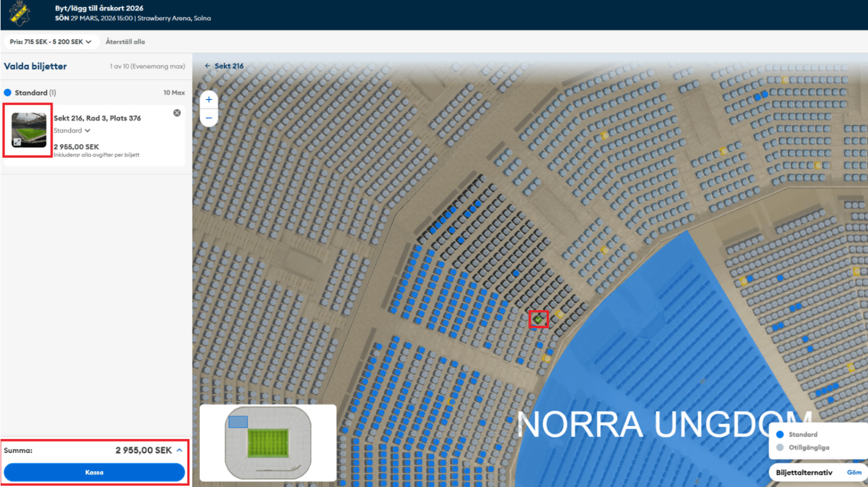868x487 pixels.
Task: Expand the Summa total details
Action: click(180, 450)
